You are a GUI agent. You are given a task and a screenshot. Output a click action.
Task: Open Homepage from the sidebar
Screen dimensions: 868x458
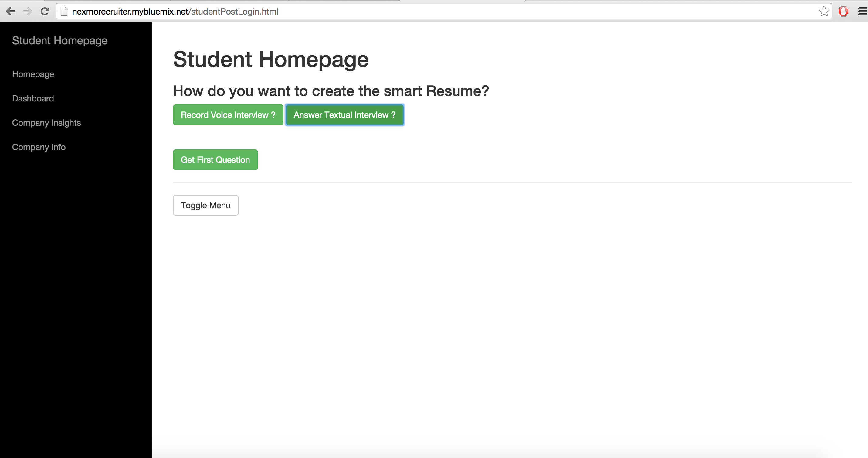point(33,74)
